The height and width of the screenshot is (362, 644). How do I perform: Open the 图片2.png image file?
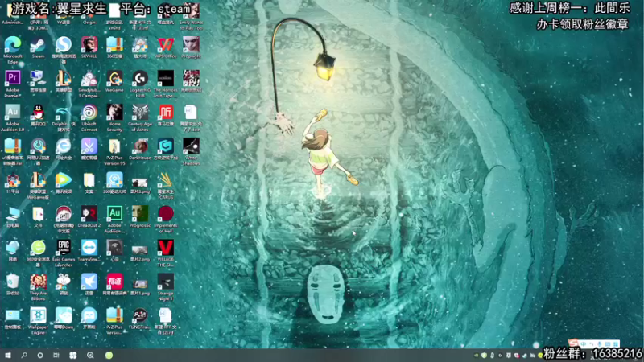(x=140, y=249)
